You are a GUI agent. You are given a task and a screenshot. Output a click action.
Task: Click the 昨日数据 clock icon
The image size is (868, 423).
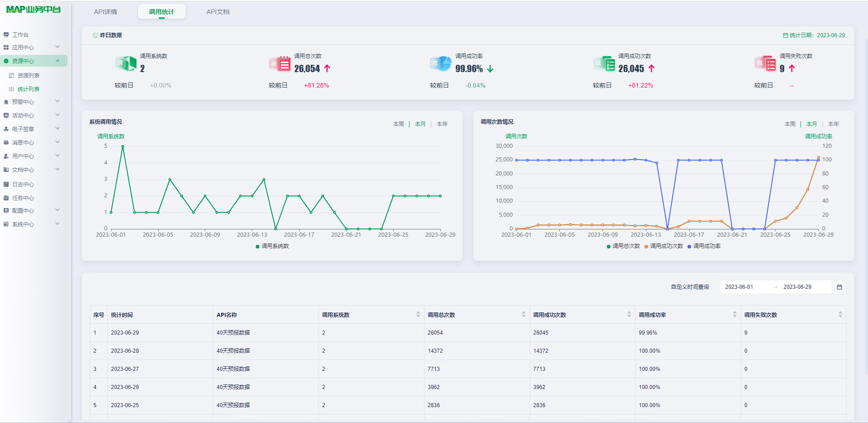pyautogui.click(x=96, y=35)
